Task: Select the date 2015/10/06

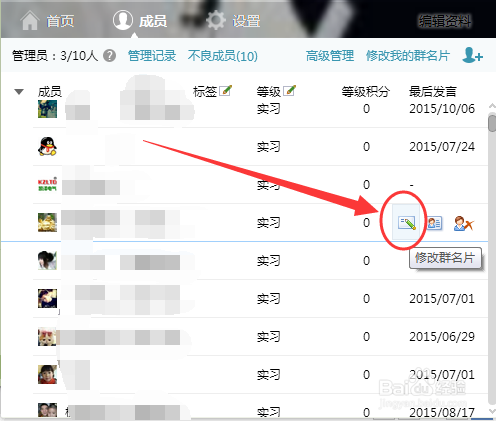Action: 442,109
